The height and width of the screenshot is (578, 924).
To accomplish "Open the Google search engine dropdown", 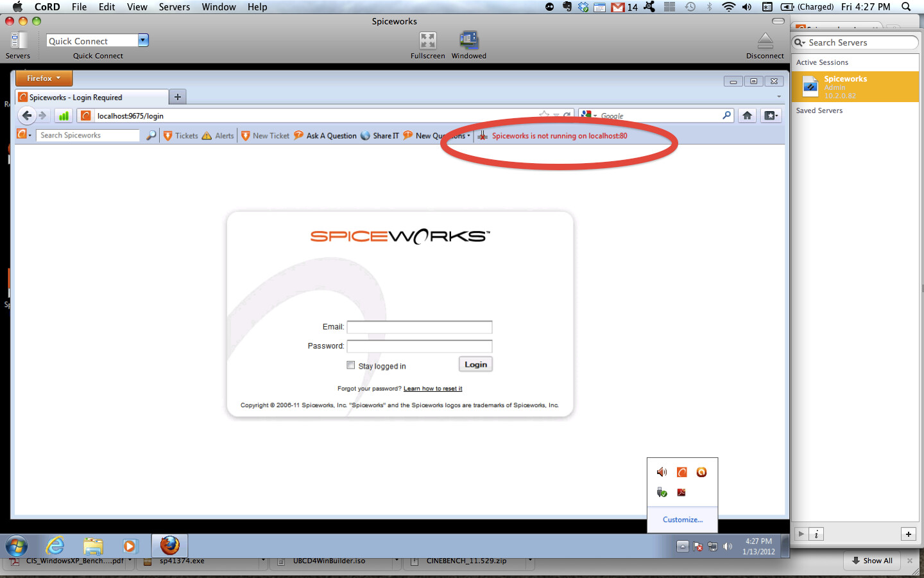I will pyautogui.click(x=595, y=116).
